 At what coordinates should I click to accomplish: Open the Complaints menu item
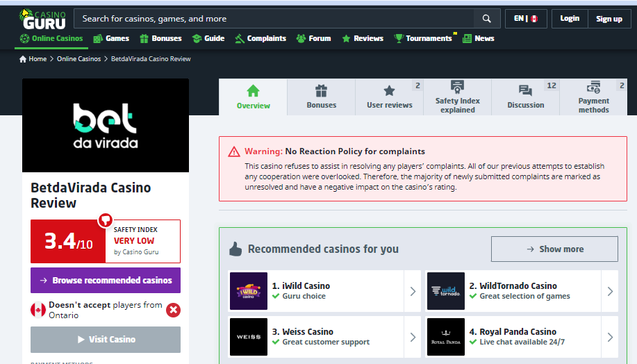pos(260,39)
